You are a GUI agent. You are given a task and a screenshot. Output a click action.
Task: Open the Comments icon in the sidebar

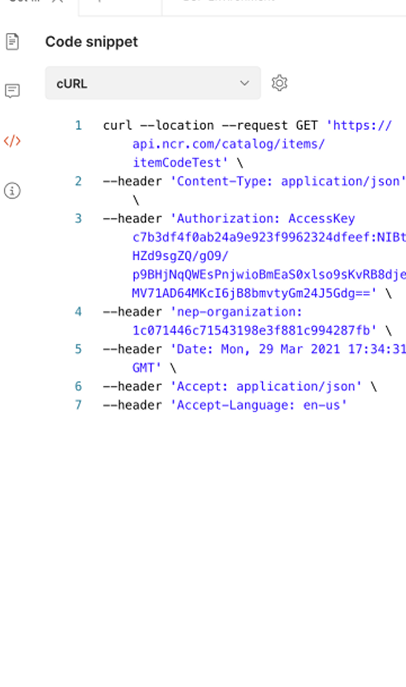click(12, 91)
